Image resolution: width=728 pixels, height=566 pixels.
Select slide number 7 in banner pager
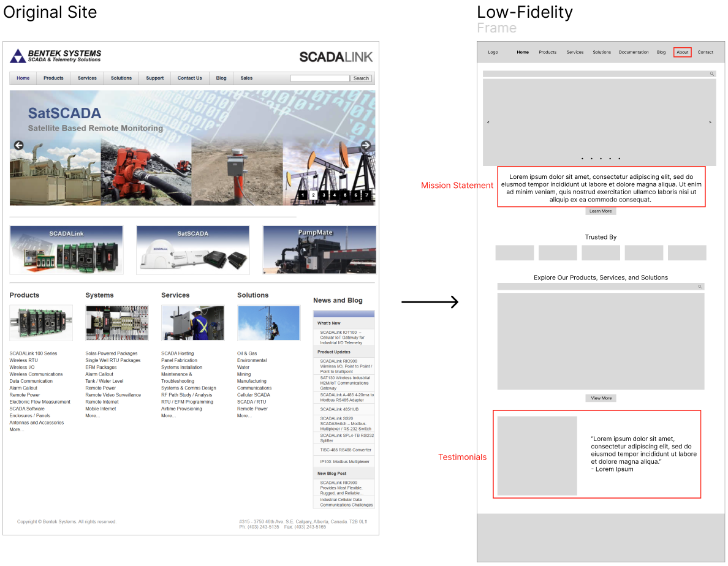point(367,195)
